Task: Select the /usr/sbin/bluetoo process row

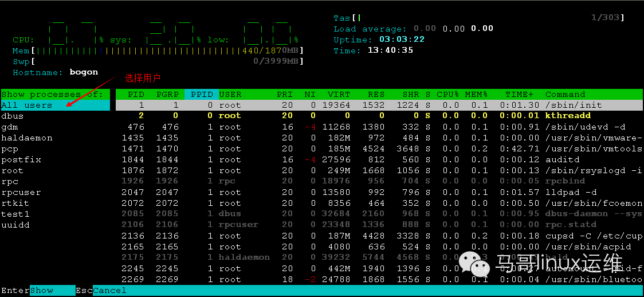Action: click(x=379, y=279)
